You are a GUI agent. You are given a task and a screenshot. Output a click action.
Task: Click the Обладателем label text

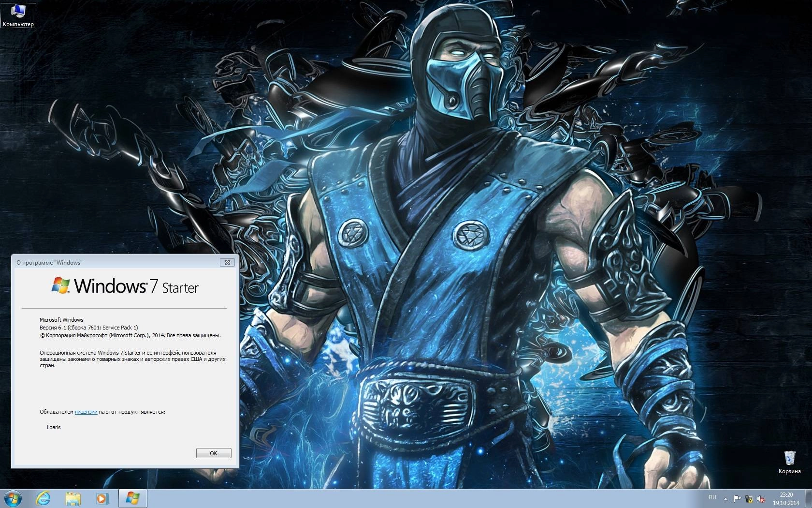(57, 412)
